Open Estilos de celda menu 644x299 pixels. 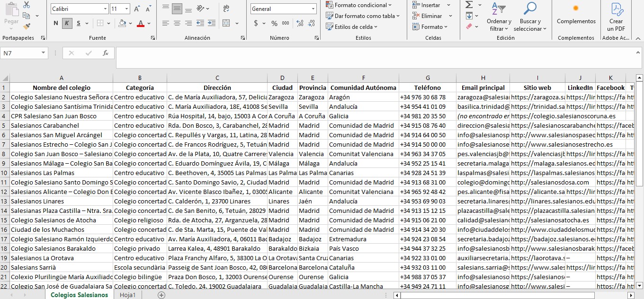pyautogui.click(x=352, y=26)
